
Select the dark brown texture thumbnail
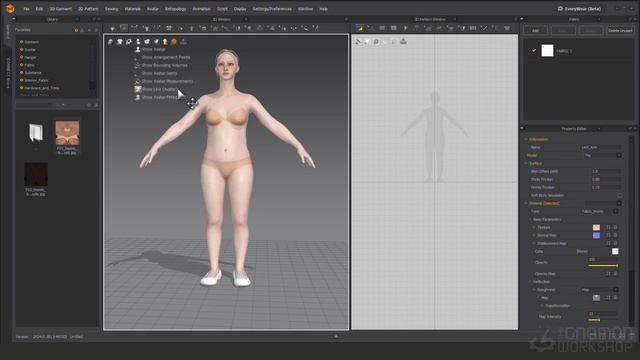click(x=36, y=174)
